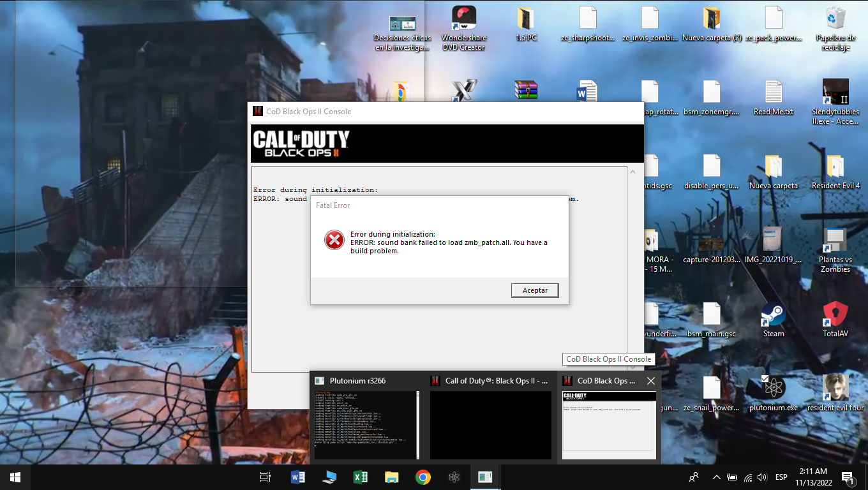Open the Windows Start menu
The width and height of the screenshot is (868, 490).
(15, 477)
